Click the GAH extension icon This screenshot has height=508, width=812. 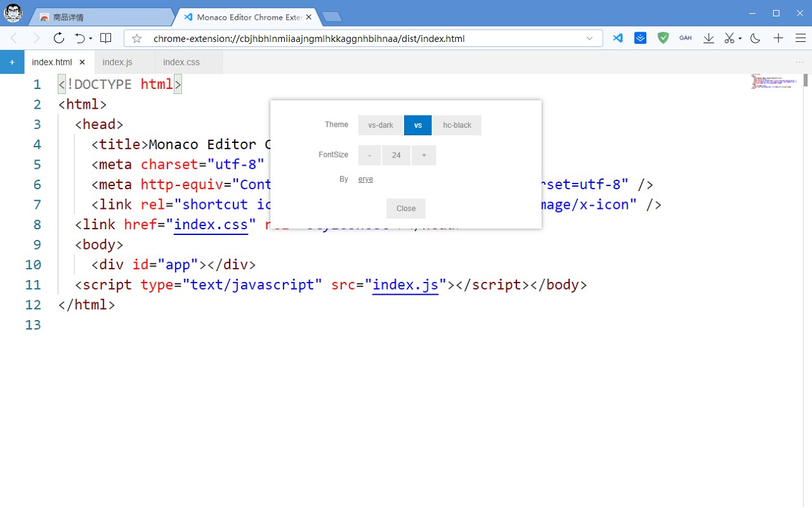tap(685, 38)
